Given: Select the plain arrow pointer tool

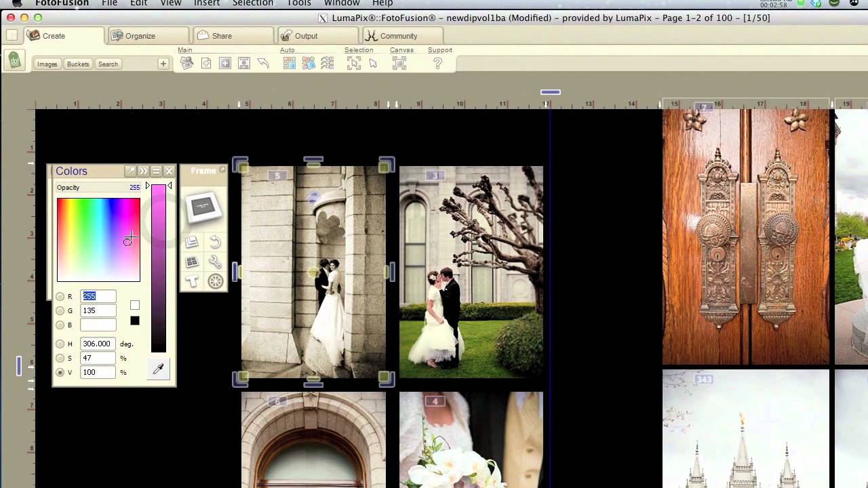Looking at the screenshot, I should point(373,63).
